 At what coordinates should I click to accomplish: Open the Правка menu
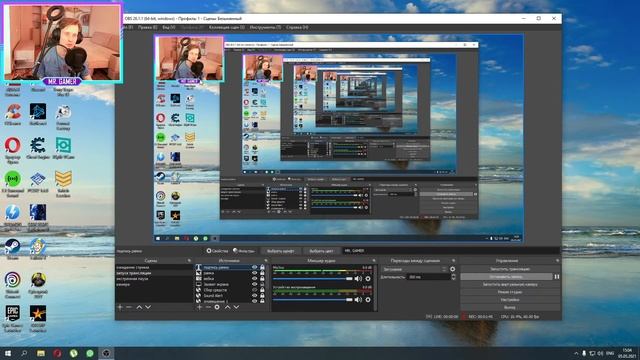coord(147,27)
